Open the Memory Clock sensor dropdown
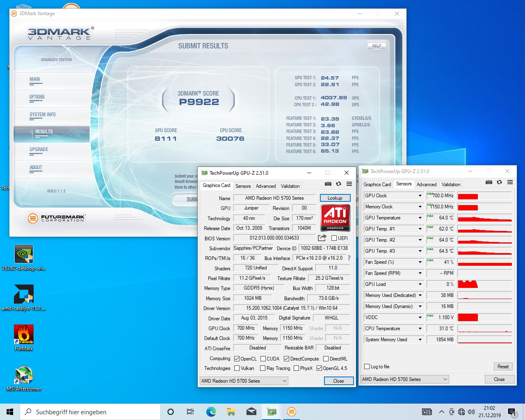 point(420,207)
